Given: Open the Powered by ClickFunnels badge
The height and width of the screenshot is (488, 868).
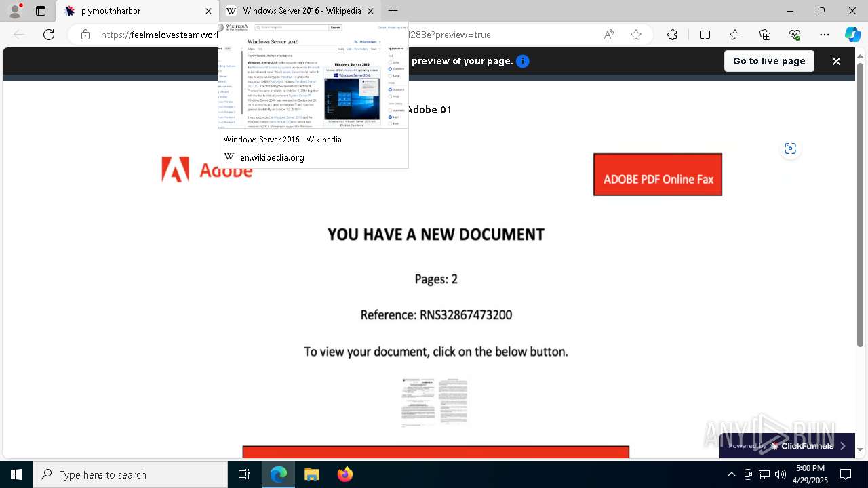Looking at the screenshot, I should tap(787, 446).
